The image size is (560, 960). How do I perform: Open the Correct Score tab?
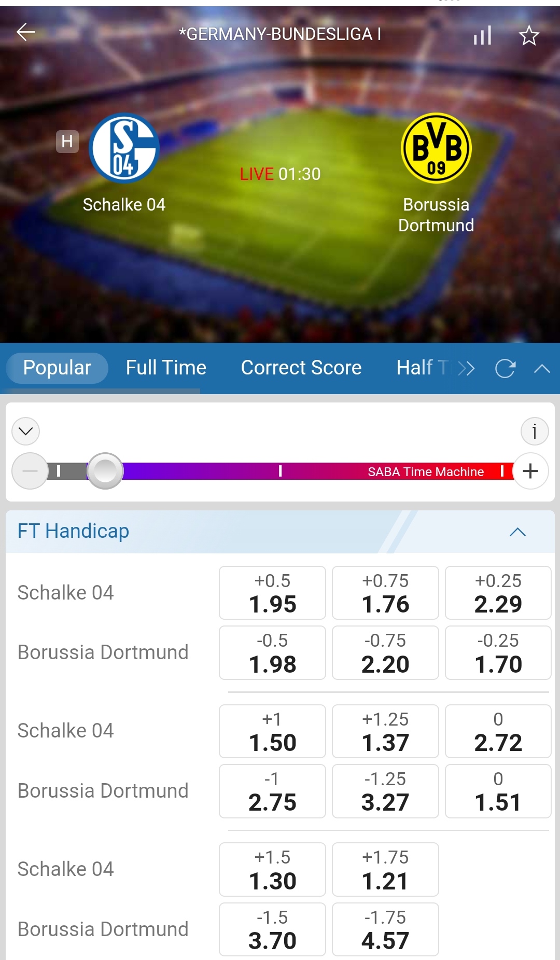click(301, 368)
